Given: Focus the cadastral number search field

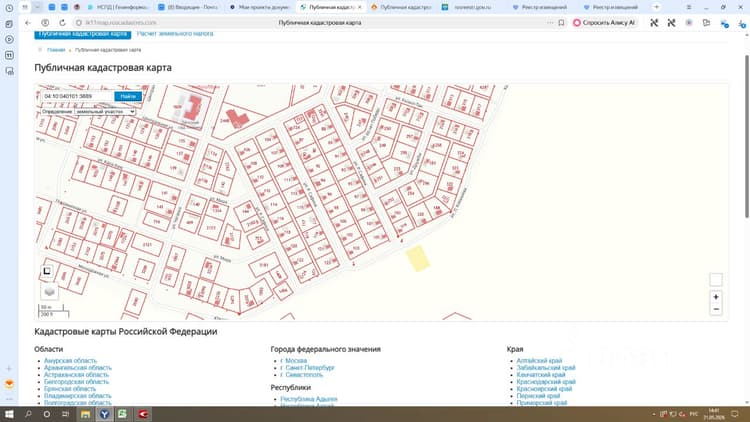Looking at the screenshot, I should pyautogui.click(x=77, y=96).
